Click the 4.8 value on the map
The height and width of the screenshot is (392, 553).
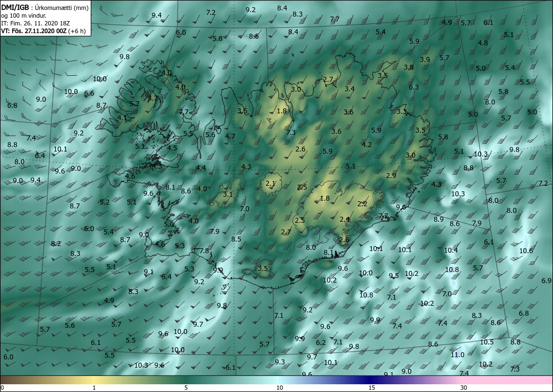tap(482, 43)
